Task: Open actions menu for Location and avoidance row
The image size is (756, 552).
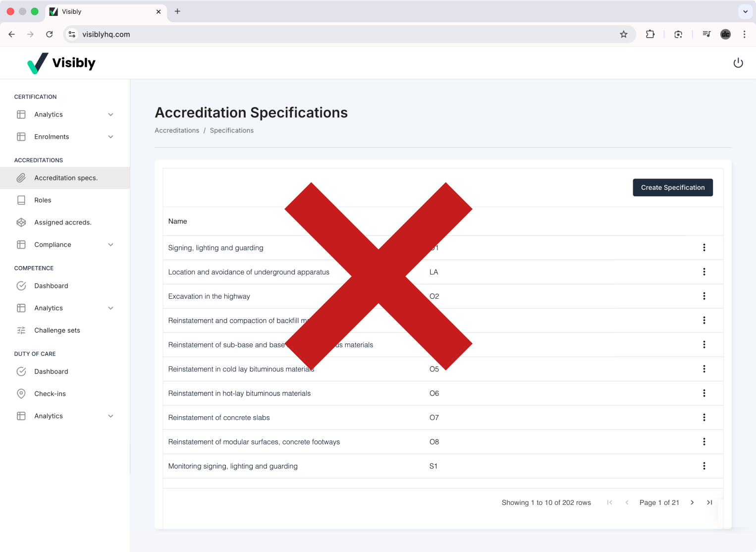Action: coord(704,272)
